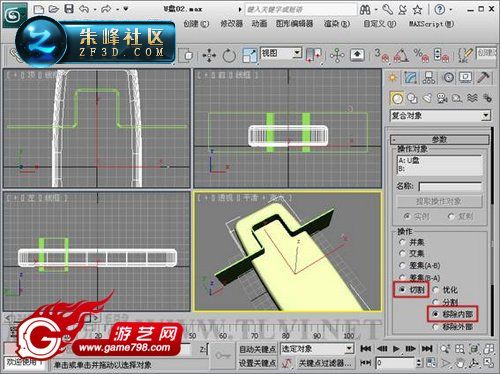Screen dimensions: 500x374
Task: Click the Scale tool icon
Action: click(250, 55)
